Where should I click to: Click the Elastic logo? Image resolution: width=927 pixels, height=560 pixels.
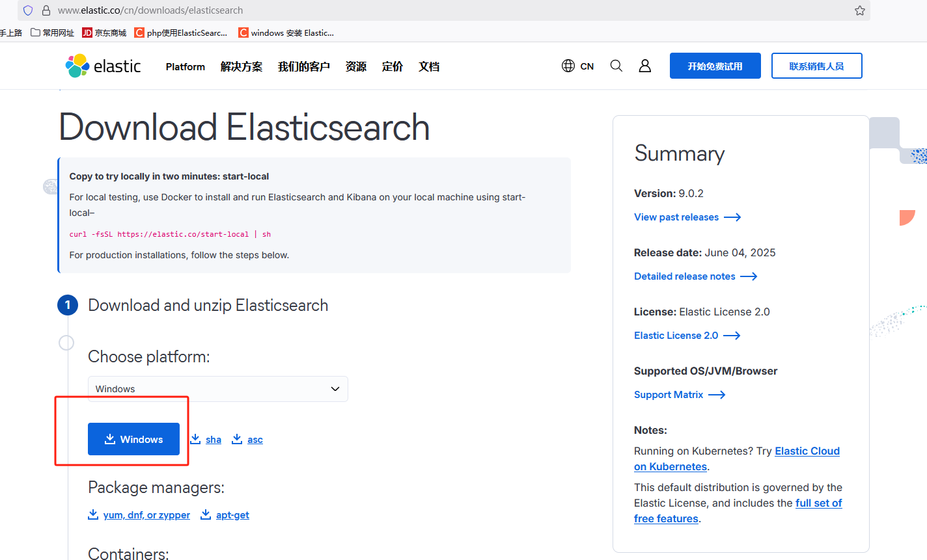103,66
